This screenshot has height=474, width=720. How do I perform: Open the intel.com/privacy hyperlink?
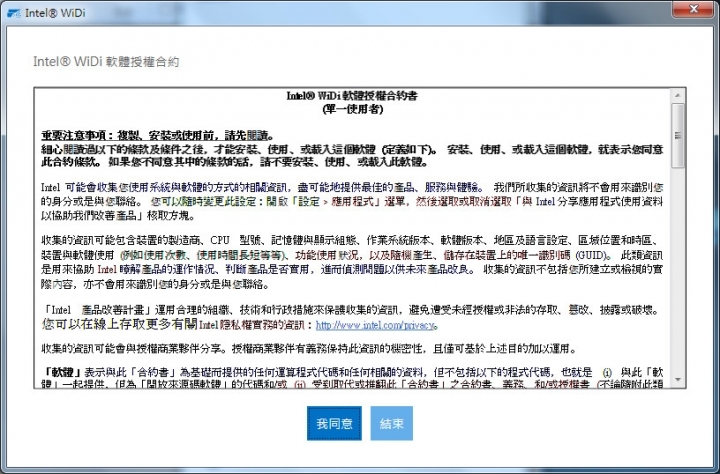(375, 325)
